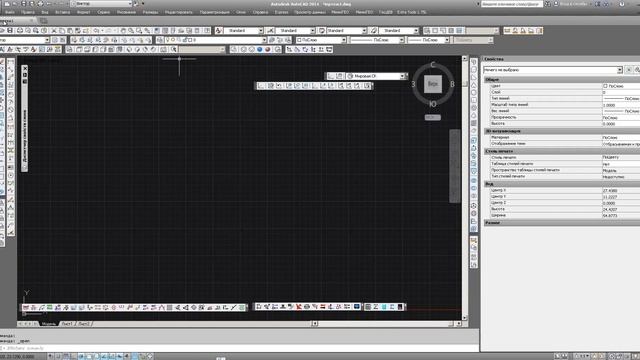
Task: Open the table style Standard dropdown
Action: [x=347, y=31]
